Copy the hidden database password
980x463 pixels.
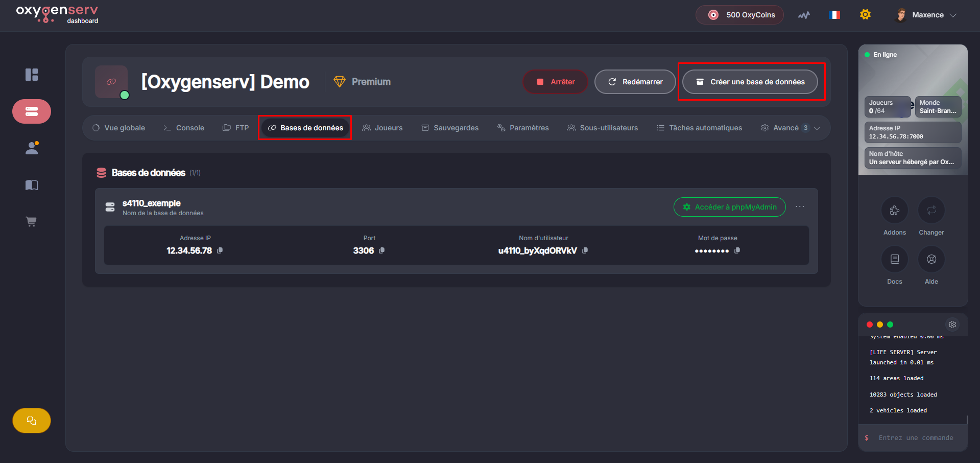point(737,250)
